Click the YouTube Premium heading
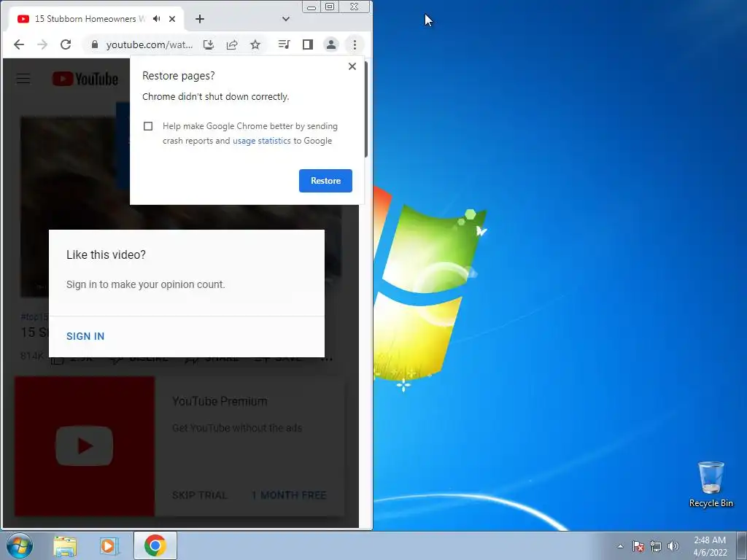Image resolution: width=747 pixels, height=560 pixels. 220,402
